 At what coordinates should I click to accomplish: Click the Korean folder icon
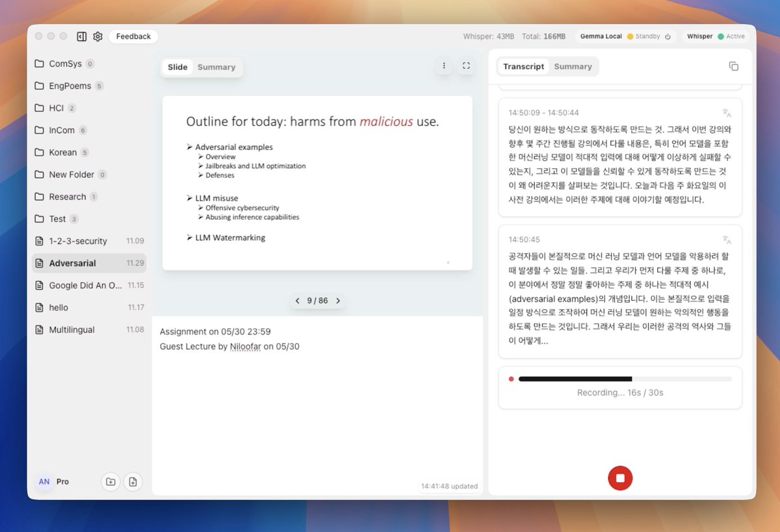[x=39, y=152]
